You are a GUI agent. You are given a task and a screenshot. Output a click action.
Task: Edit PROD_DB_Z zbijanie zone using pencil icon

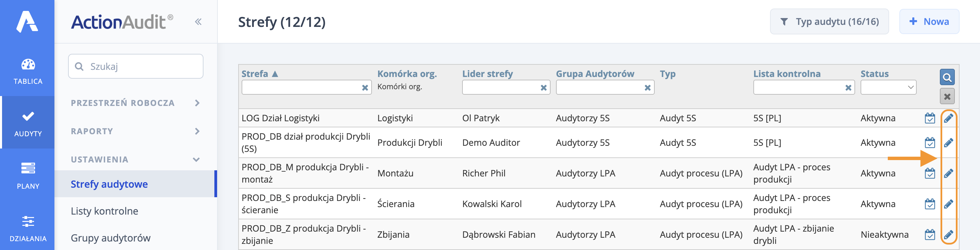[x=949, y=234]
